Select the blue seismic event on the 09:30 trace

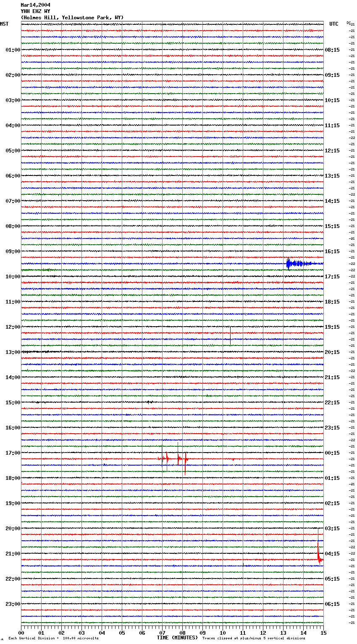(304, 264)
